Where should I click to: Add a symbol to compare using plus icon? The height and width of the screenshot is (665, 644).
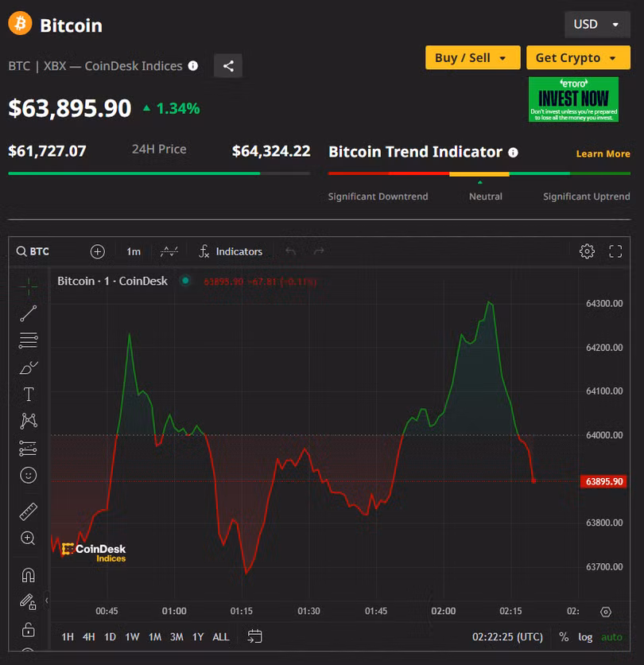pyautogui.click(x=98, y=251)
